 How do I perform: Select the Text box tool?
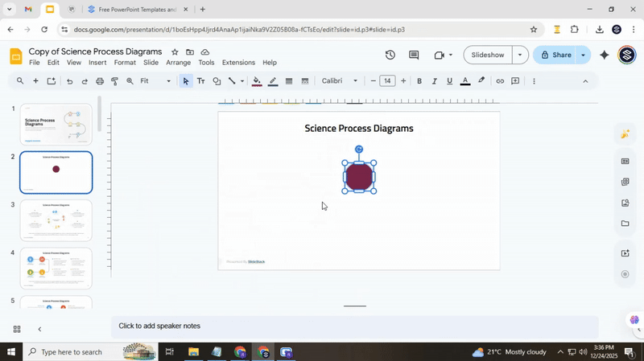click(200, 81)
